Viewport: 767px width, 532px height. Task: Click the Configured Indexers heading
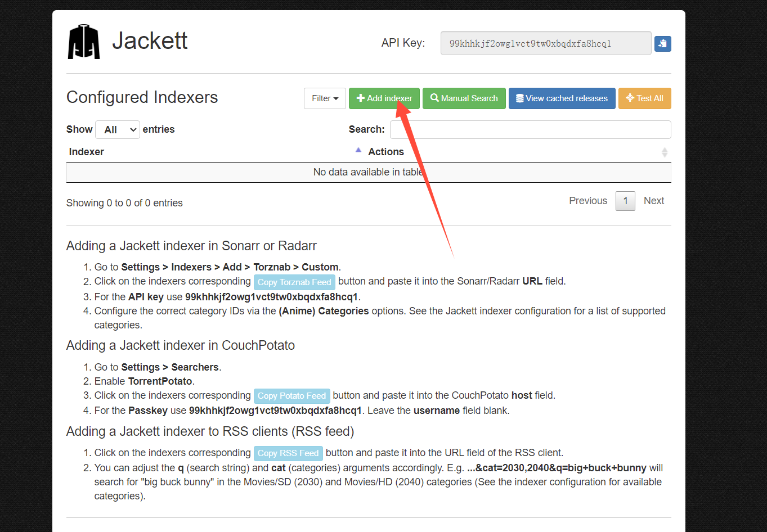coord(142,97)
